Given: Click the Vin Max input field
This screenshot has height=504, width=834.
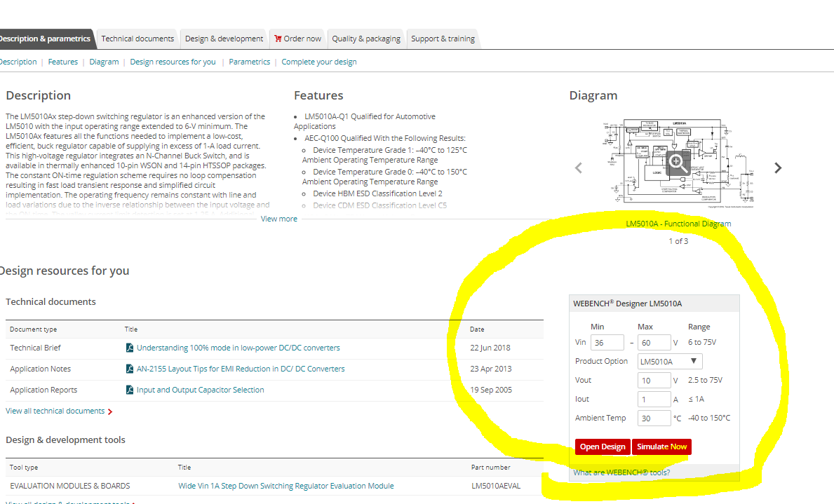Looking at the screenshot, I should (x=654, y=342).
